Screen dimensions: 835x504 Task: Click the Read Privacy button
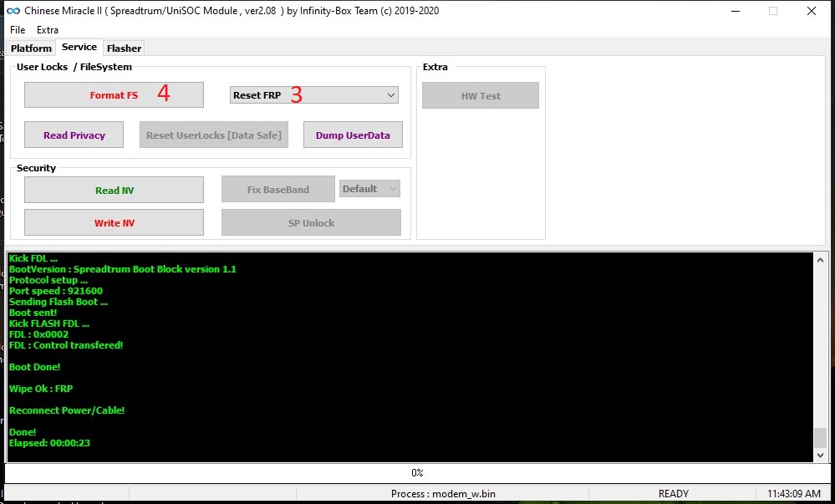click(x=74, y=135)
